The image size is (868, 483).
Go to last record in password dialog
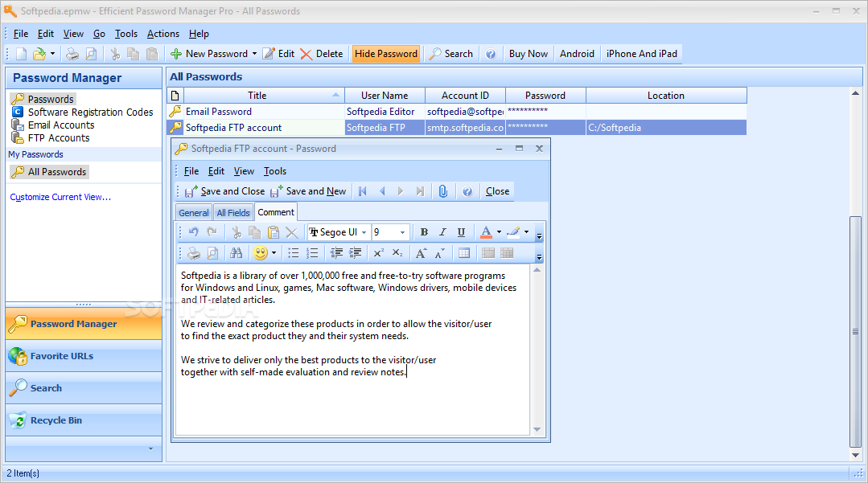tap(420, 191)
